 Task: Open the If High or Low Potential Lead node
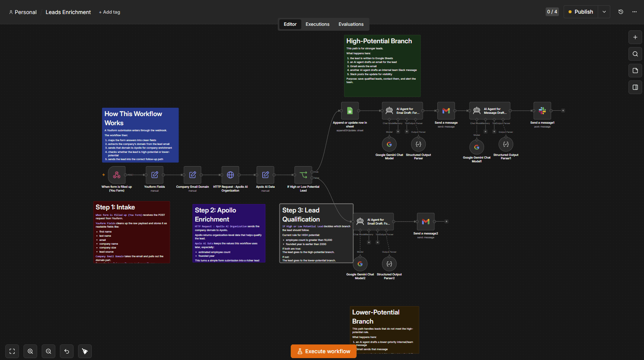click(303, 175)
